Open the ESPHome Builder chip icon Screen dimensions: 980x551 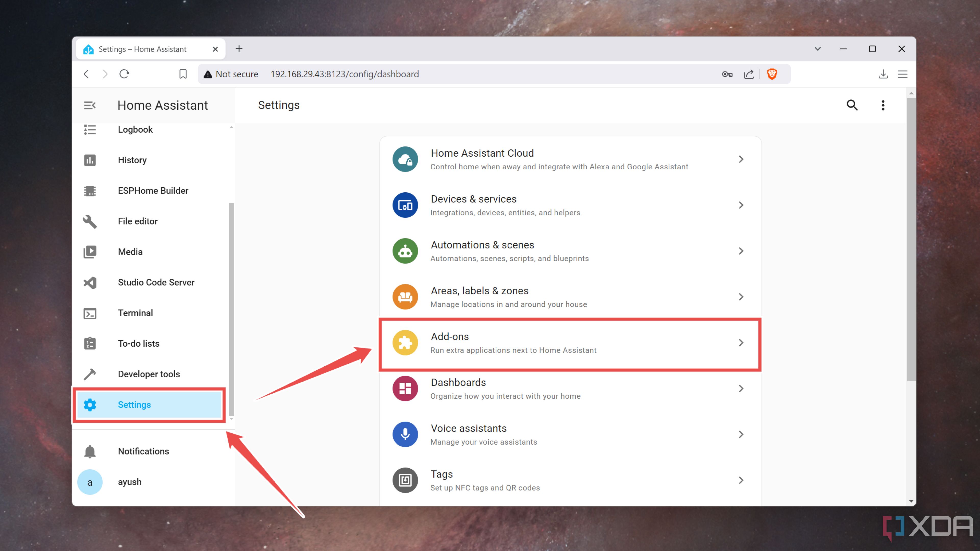[x=90, y=191]
